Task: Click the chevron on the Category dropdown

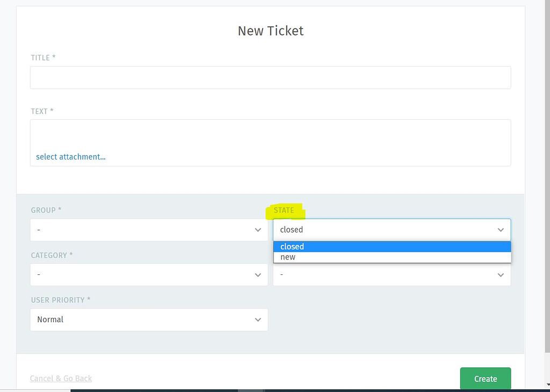Action: click(258, 274)
